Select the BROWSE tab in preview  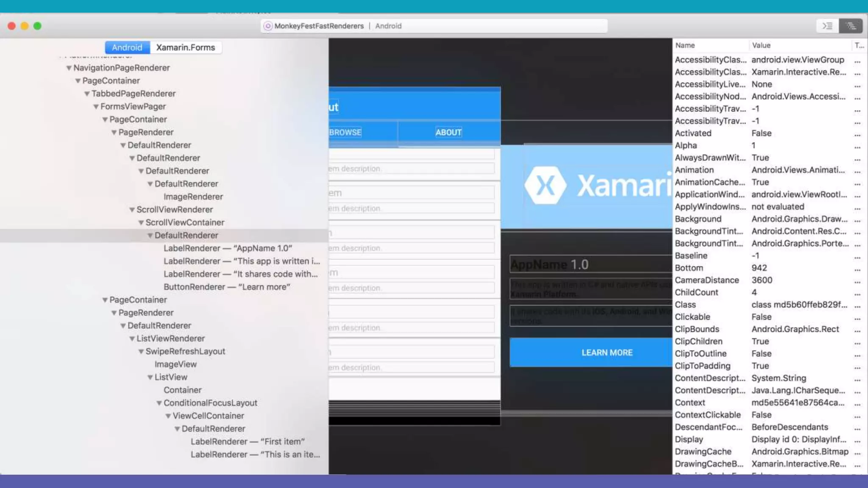coord(345,132)
